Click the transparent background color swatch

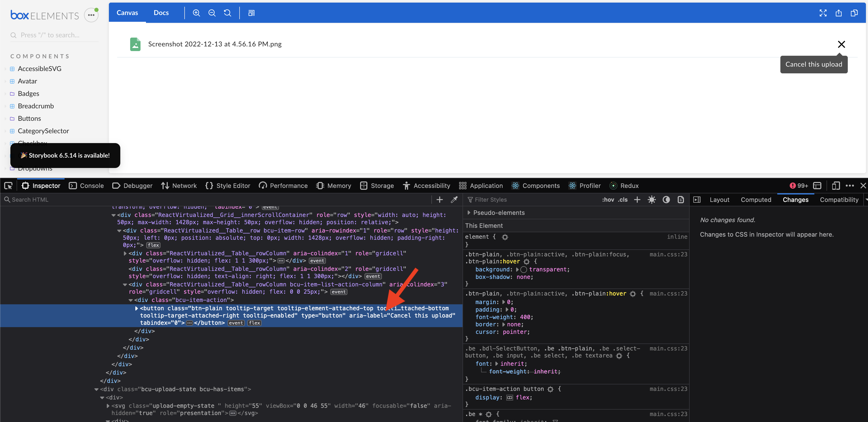[x=524, y=269]
